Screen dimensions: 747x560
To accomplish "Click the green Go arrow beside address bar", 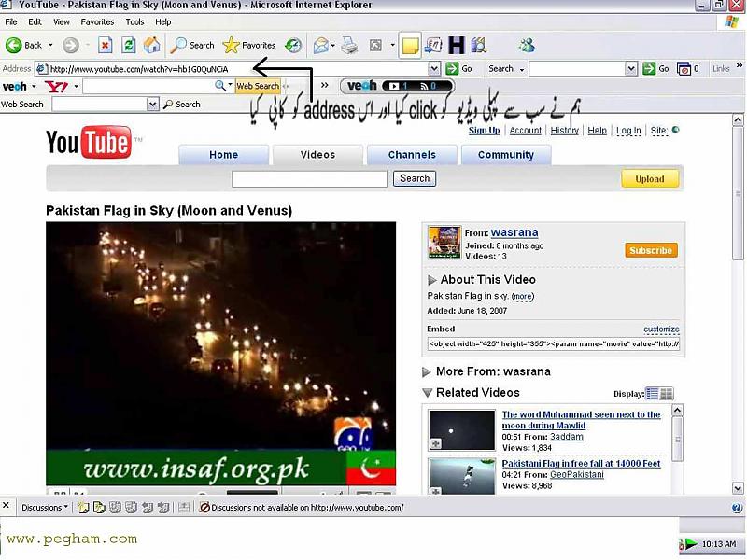I will pos(452,68).
